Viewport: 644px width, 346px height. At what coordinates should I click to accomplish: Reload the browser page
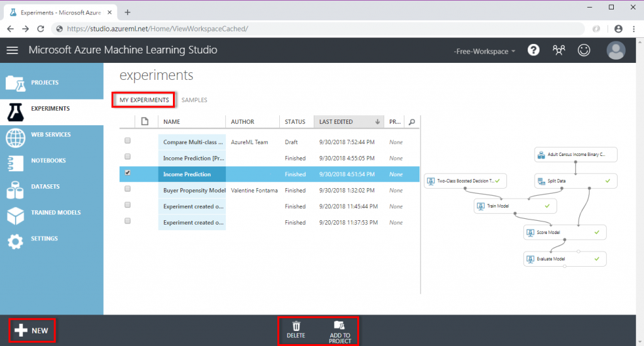pyautogui.click(x=40, y=29)
